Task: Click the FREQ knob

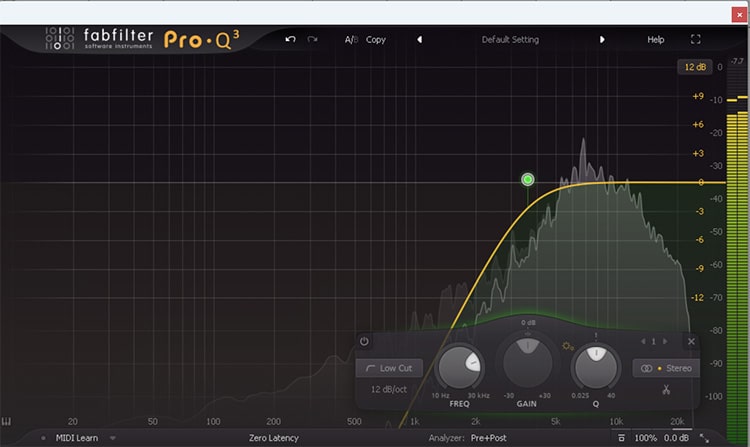Action: coord(460,367)
